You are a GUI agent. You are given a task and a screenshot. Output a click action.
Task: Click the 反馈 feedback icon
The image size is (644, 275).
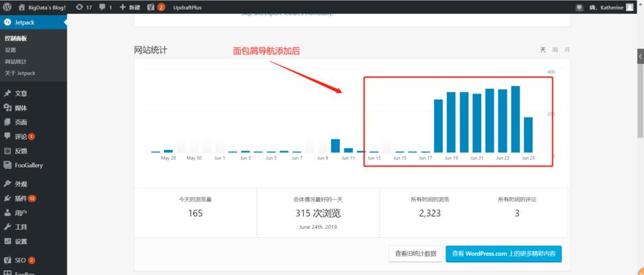pos(8,151)
